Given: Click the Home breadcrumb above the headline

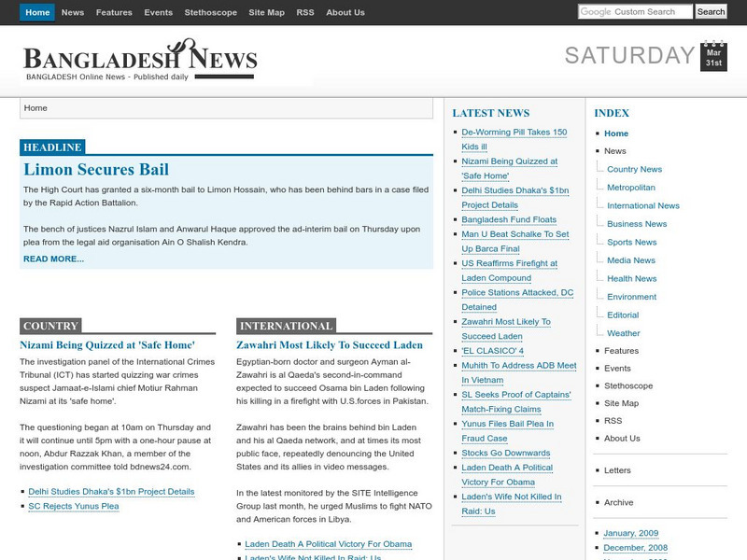Looking at the screenshot, I should click(x=34, y=107).
